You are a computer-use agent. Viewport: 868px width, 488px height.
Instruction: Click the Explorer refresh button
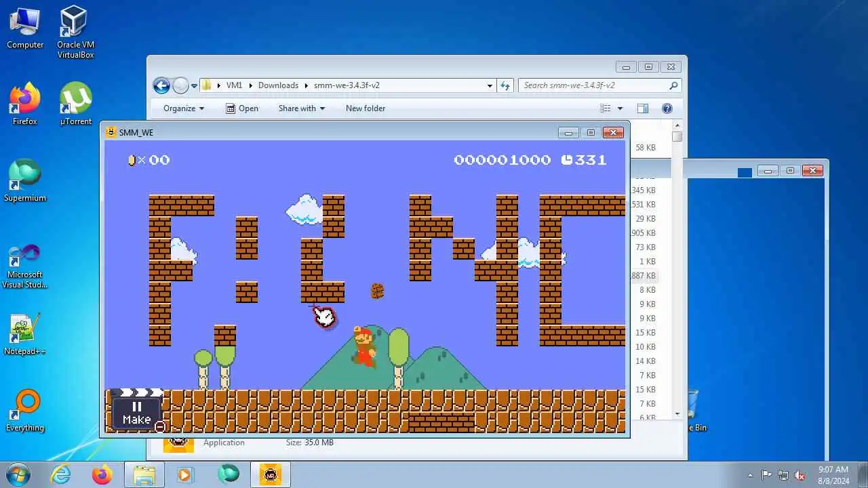(505, 85)
